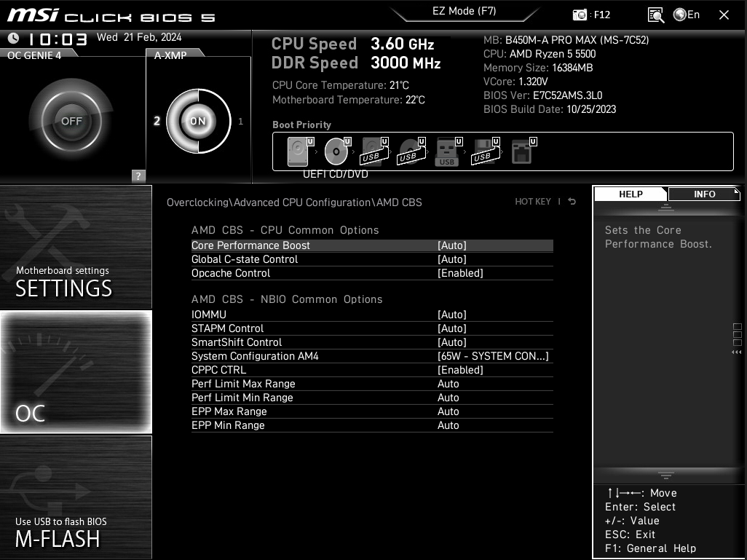The height and width of the screenshot is (560, 747).
Task: Click the Overclocking breadcrumb path
Action: tap(198, 202)
